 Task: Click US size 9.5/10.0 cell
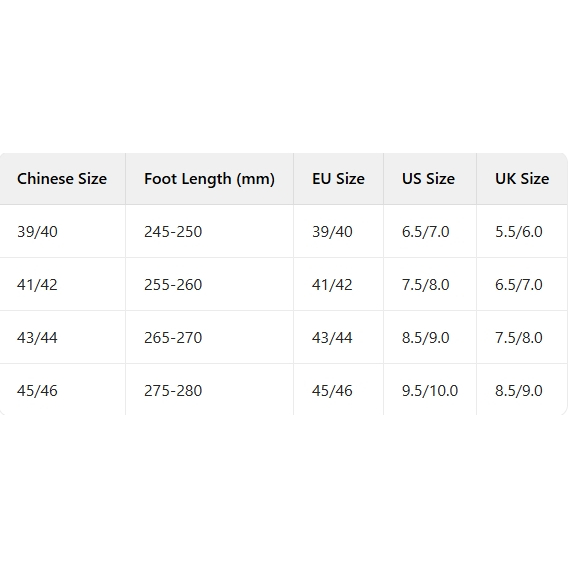point(430,390)
